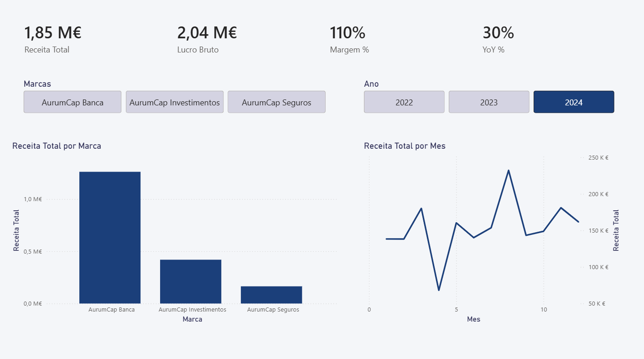644x359 pixels.
Task: Choose 2023 in the Ano slicer
Action: coord(488,102)
